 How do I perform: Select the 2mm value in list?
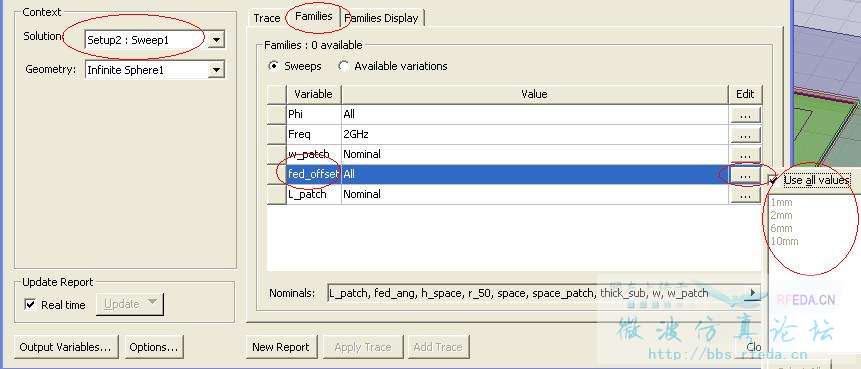coord(781,215)
